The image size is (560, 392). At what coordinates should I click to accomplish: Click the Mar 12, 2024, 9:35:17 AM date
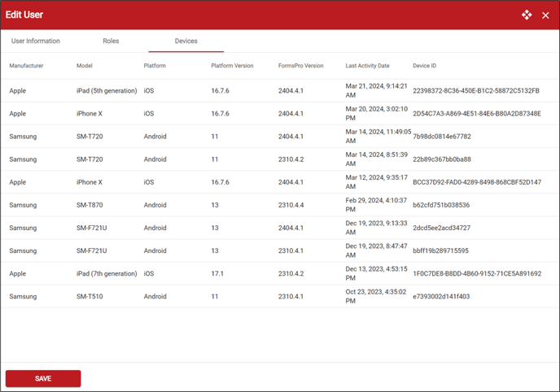pyautogui.click(x=376, y=182)
